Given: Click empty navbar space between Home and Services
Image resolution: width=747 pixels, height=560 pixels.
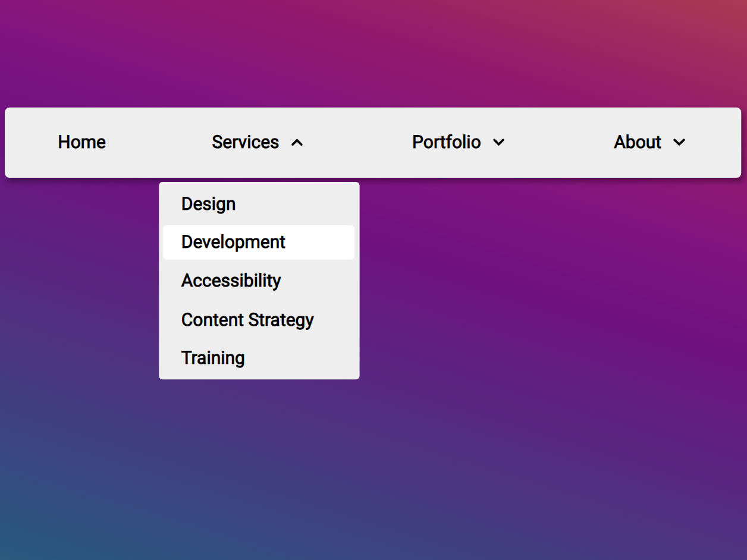Looking at the screenshot, I should pos(158,143).
